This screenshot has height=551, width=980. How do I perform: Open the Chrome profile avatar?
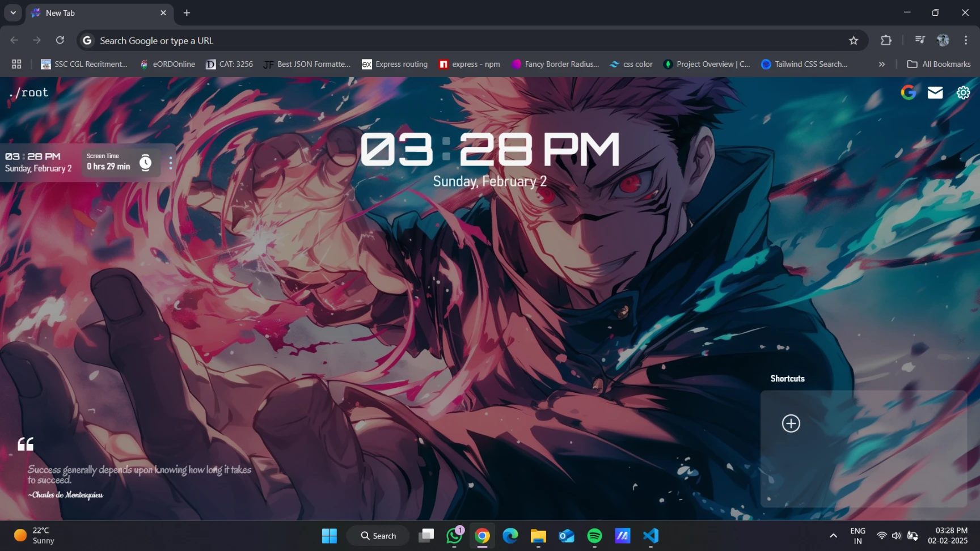pyautogui.click(x=943, y=40)
